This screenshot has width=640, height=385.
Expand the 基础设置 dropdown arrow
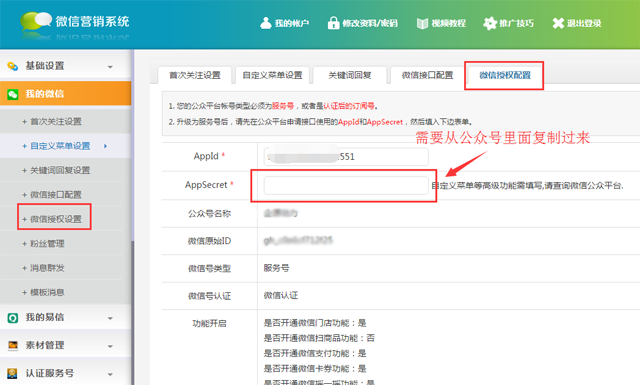click(110, 67)
